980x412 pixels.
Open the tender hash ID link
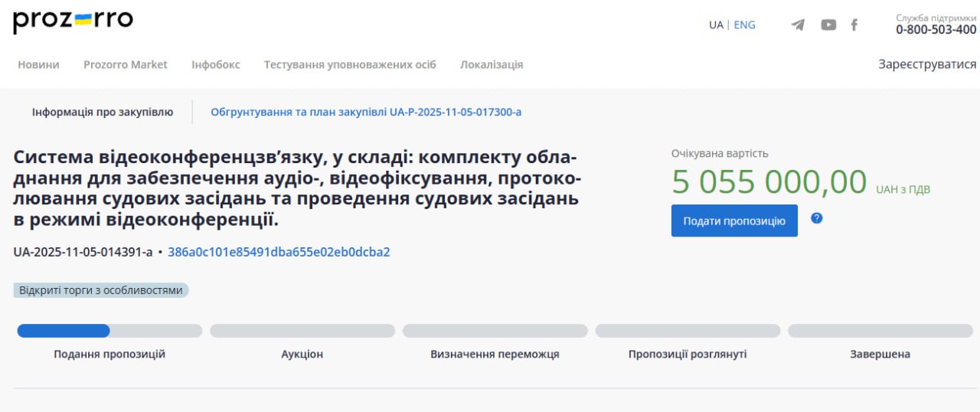pos(279,252)
